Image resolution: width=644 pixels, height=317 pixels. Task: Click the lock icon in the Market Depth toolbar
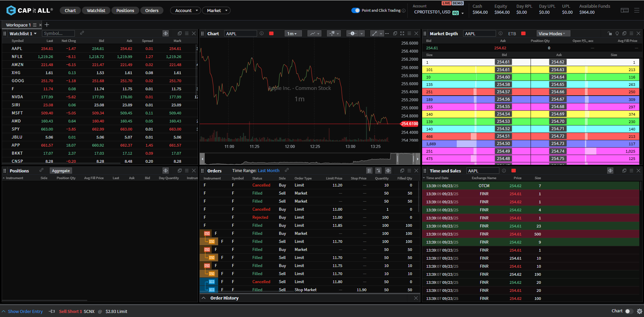coord(610,33)
